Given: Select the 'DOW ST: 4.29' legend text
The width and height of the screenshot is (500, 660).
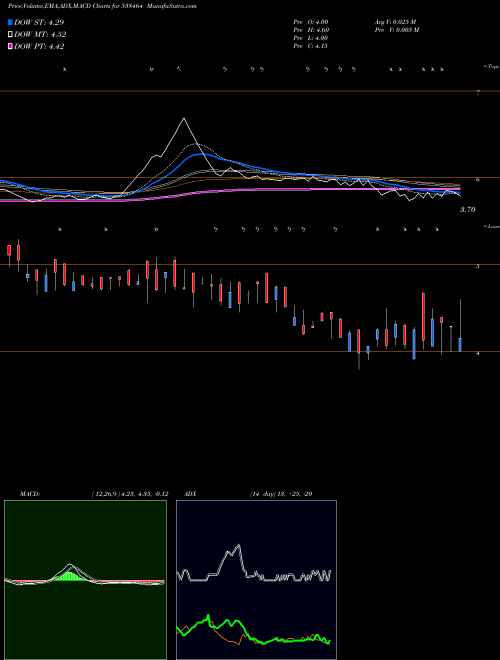Looking at the screenshot, I should click(39, 22).
